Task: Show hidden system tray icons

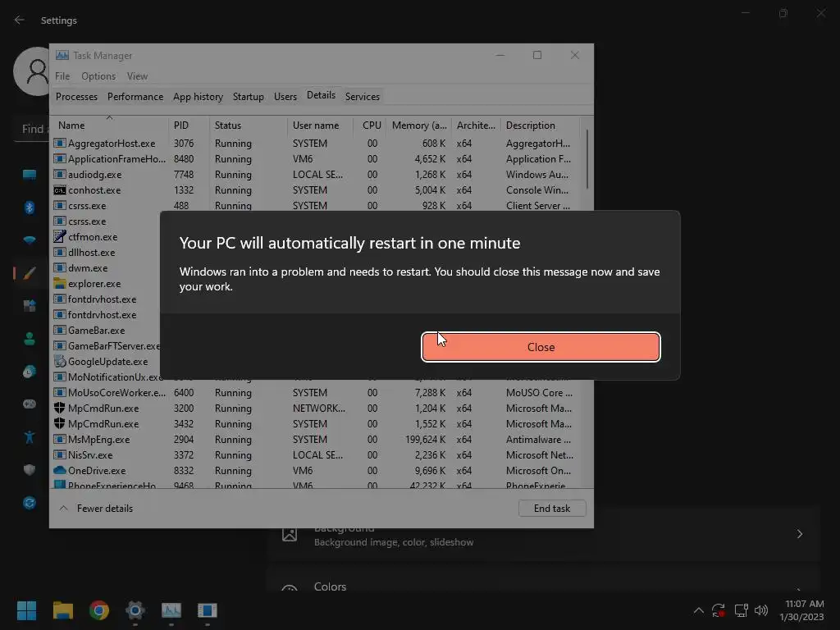Action: (699, 610)
